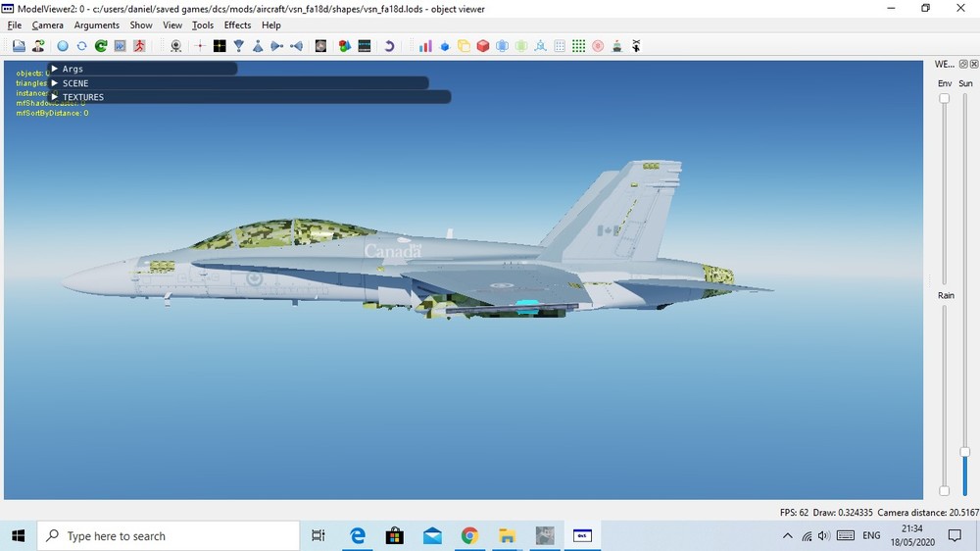Click the blue sphere toolbar icon
Image resolution: width=980 pixels, height=551 pixels.
click(x=62, y=46)
